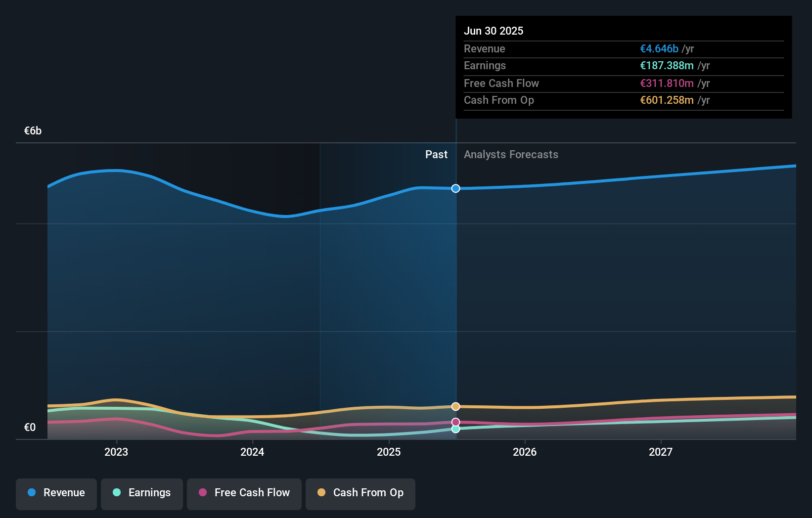Select the Earnings marker on the divider line
812x518 pixels.
click(x=455, y=429)
